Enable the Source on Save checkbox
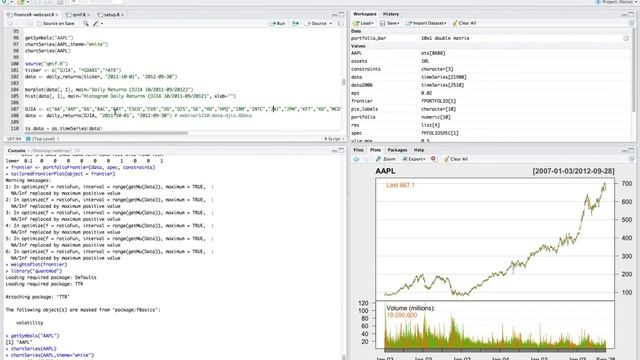 (x=39, y=24)
